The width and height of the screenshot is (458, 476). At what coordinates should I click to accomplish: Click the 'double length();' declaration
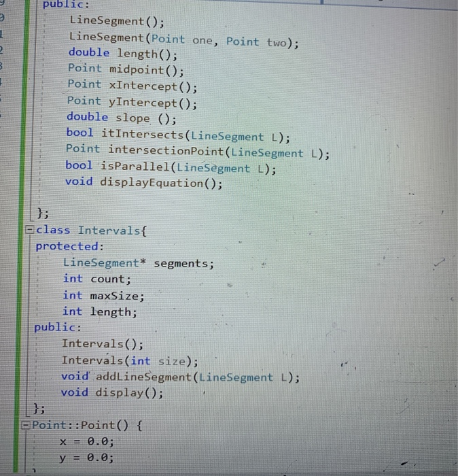[x=123, y=54]
